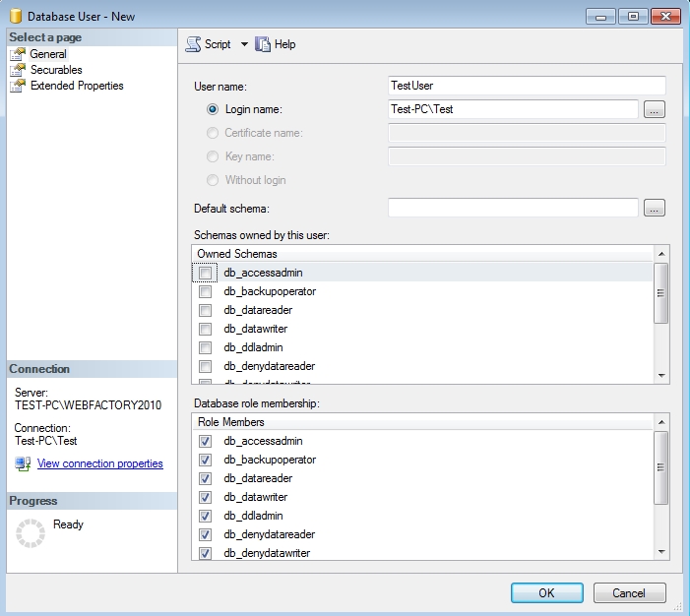Image resolution: width=690 pixels, height=616 pixels.
Task: Open the Extended Properties page icon
Action: pyautogui.click(x=17, y=86)
